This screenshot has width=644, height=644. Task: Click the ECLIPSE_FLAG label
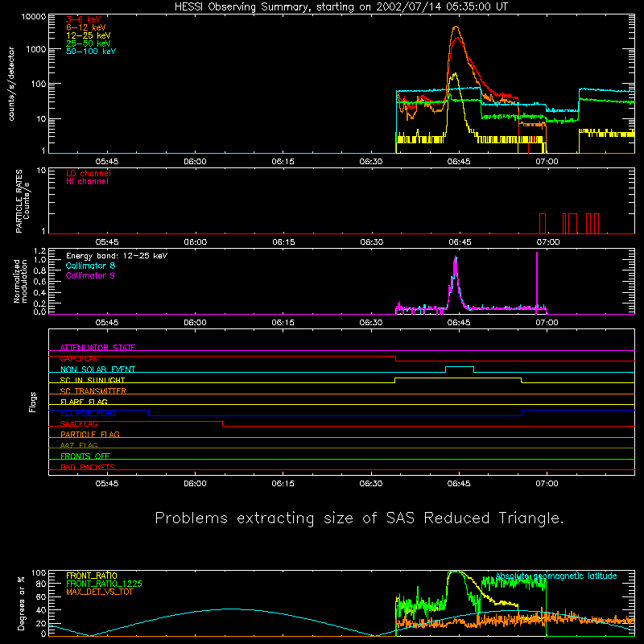(88, 413)
